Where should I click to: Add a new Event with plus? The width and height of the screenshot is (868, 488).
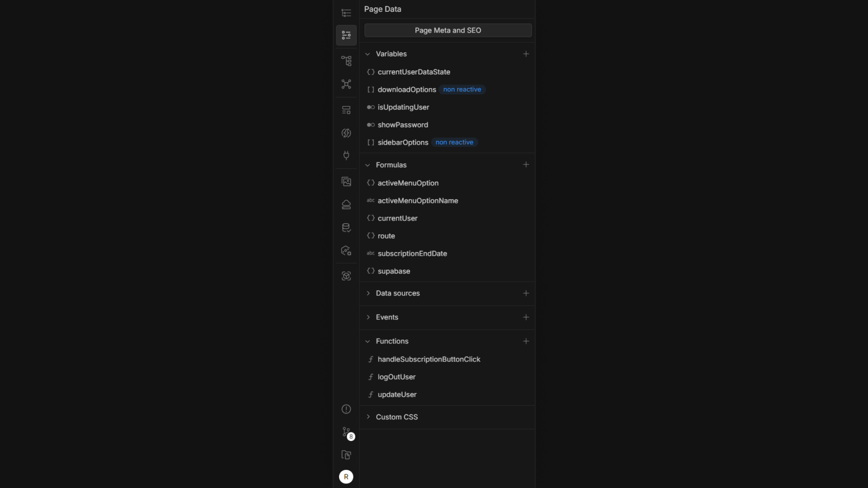[526, 317]
